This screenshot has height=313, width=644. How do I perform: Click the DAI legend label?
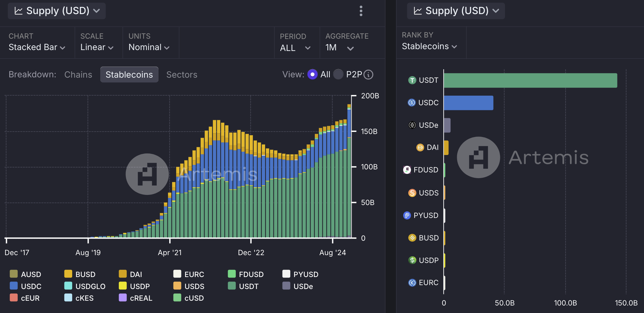136,274
